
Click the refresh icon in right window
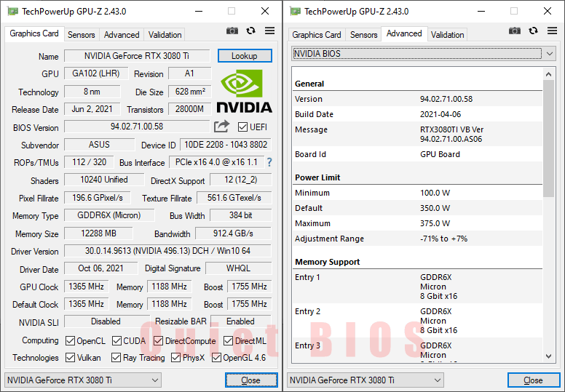tap(533, 31)
